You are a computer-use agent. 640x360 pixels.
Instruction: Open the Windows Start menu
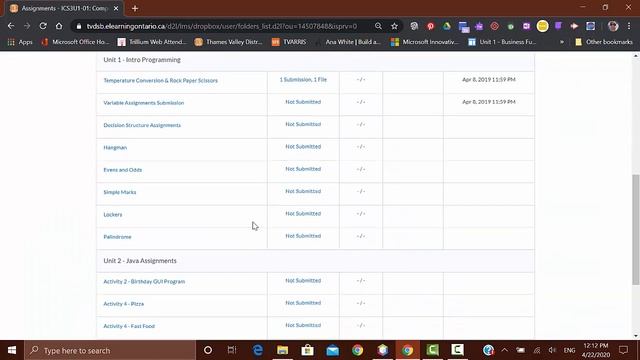point(12,350)
